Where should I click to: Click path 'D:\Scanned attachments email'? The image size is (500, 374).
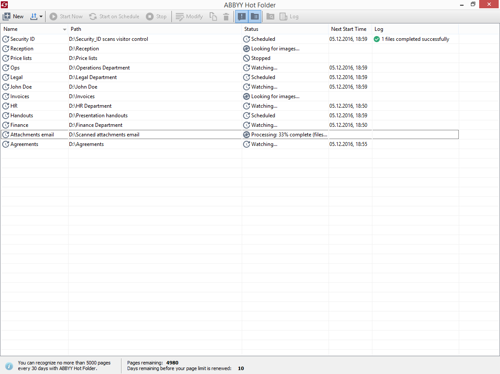click(x=104, y=135)
